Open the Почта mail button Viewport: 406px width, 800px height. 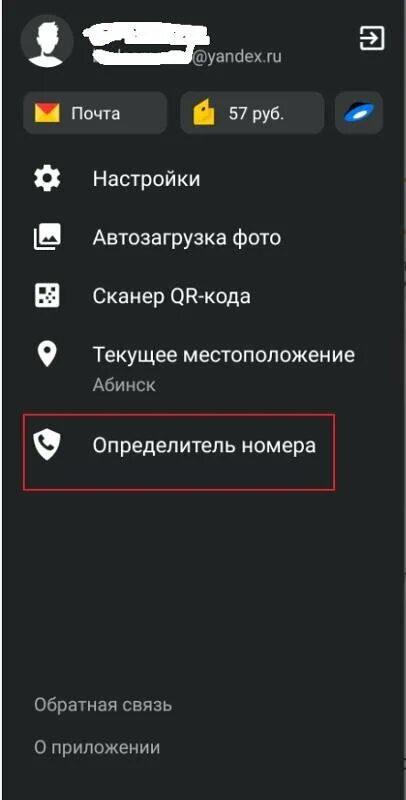tap(95, 113)
